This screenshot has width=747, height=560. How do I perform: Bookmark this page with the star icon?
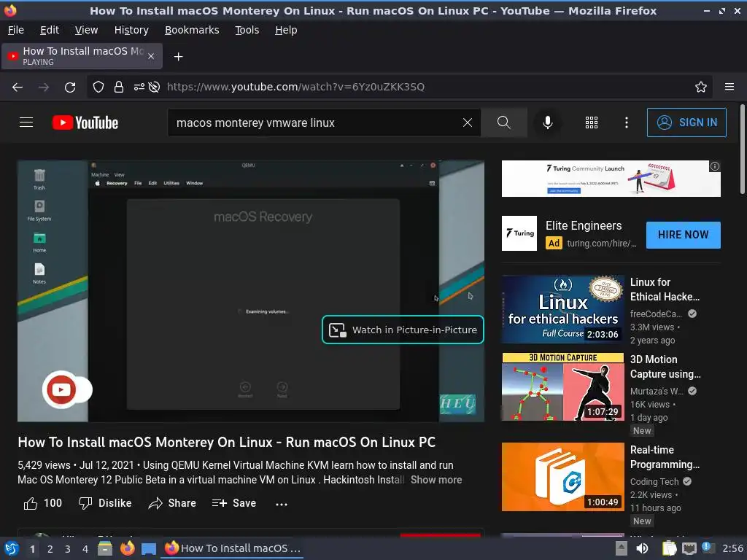click(x=701, y=87)
